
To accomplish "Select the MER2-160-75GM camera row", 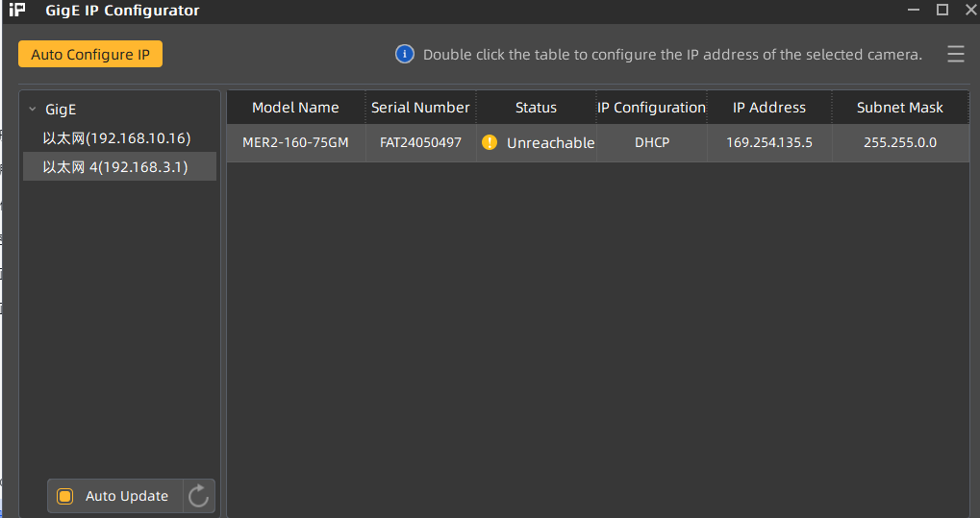I will [295, 143].
